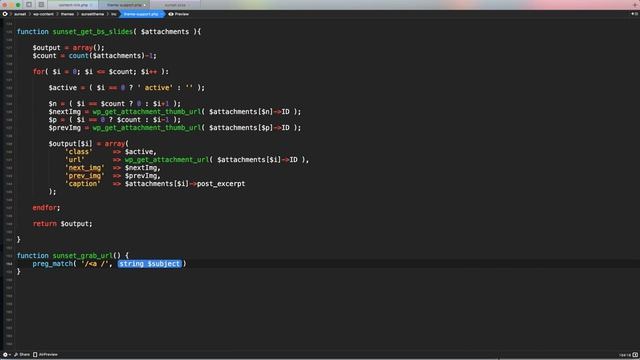Click the 'class' array key
Viewport: 640px width, 360px height.
pos(79,151)
